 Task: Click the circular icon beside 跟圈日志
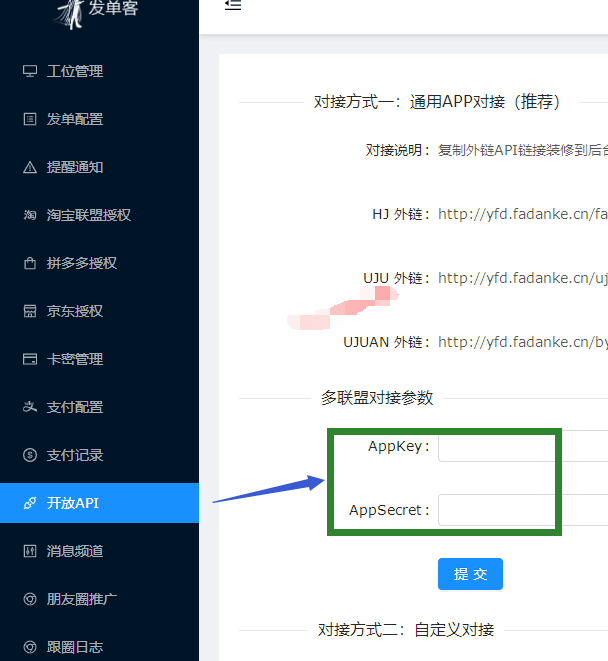tap(30, 647)
